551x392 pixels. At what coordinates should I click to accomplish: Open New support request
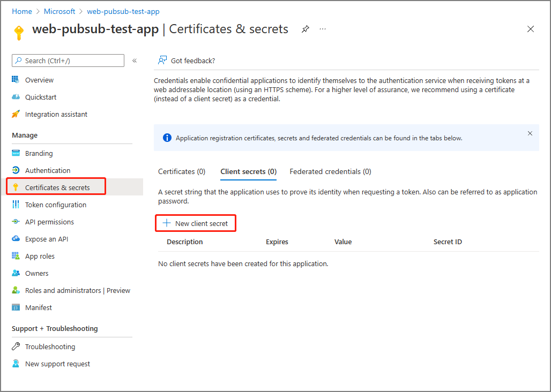click(x=57, y=364)
